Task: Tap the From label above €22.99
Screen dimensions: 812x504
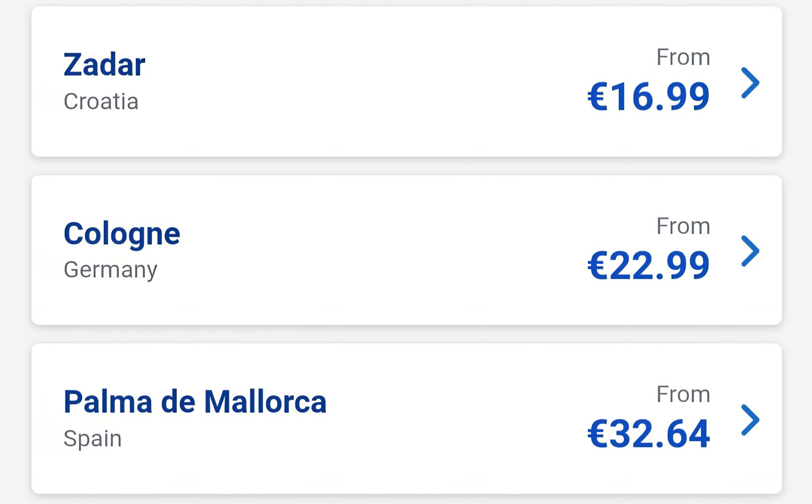Action: pos(683,226)
